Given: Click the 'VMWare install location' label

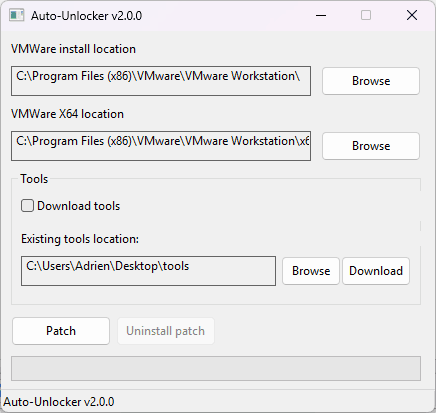Looking at the screenshot, I should [x=73, y=49].
